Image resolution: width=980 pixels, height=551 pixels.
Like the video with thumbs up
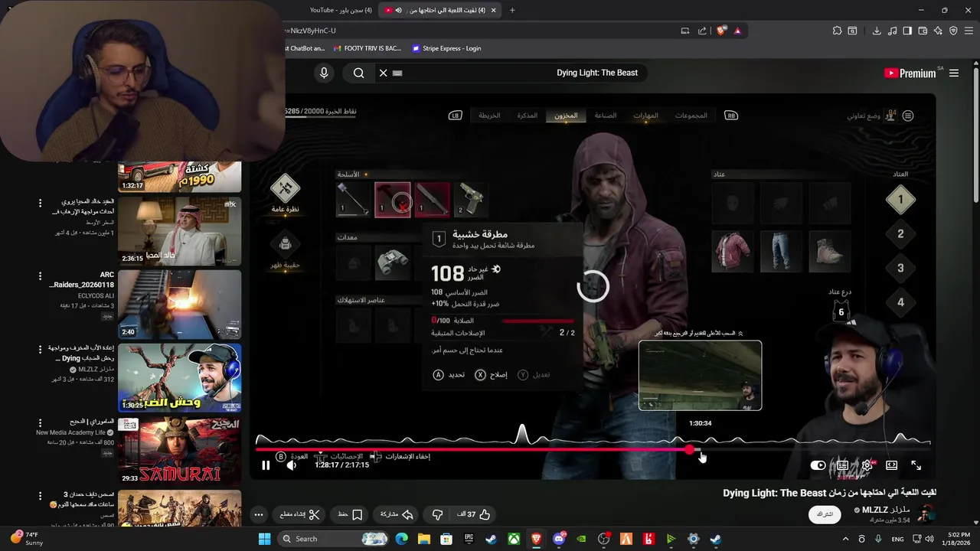tap(474, 515)
